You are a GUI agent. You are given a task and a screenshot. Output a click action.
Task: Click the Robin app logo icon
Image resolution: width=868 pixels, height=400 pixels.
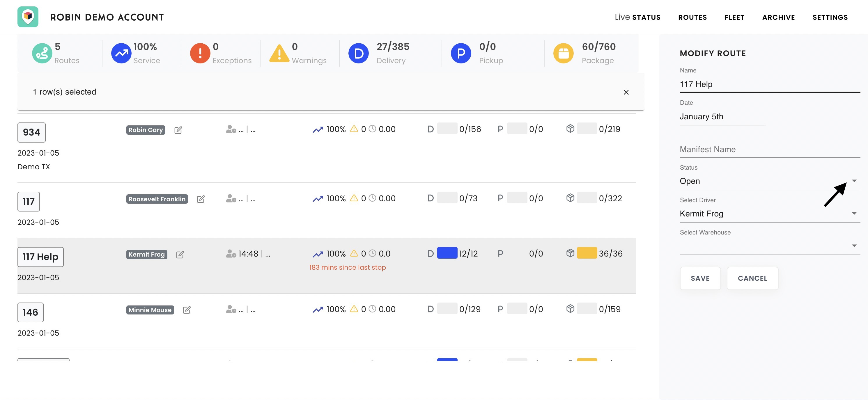(x=28, y=17)
